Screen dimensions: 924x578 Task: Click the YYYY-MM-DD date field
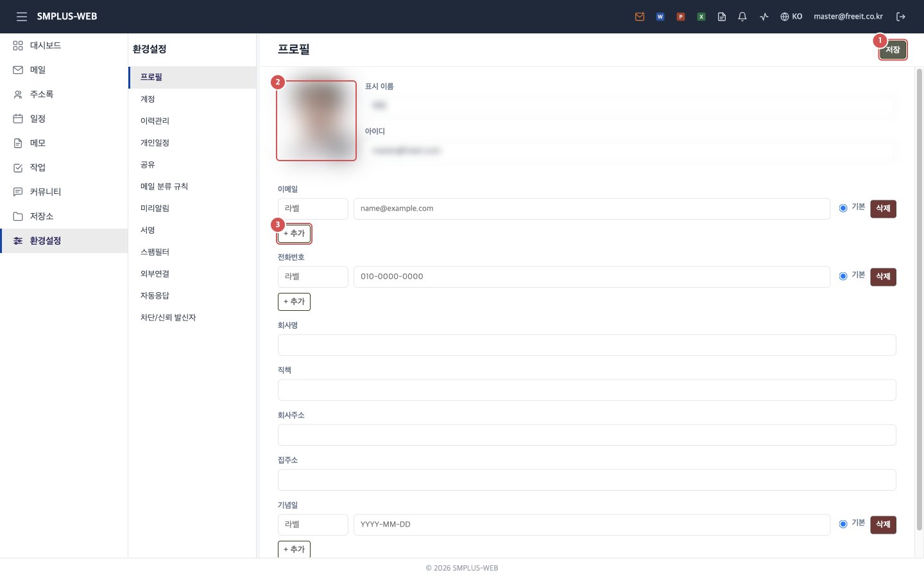click(x=592, y=525)
